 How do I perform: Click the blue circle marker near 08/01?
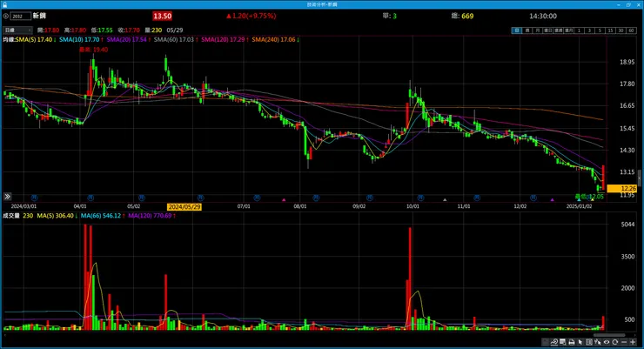316,198
